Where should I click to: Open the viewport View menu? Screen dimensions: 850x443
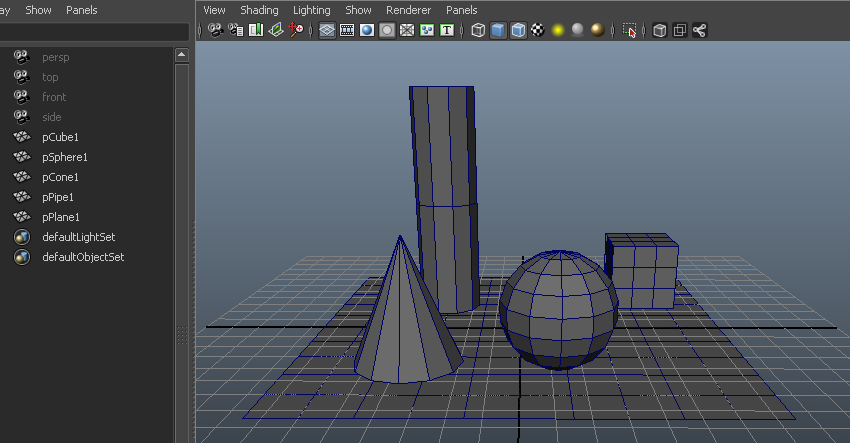[x=214, y=10]
